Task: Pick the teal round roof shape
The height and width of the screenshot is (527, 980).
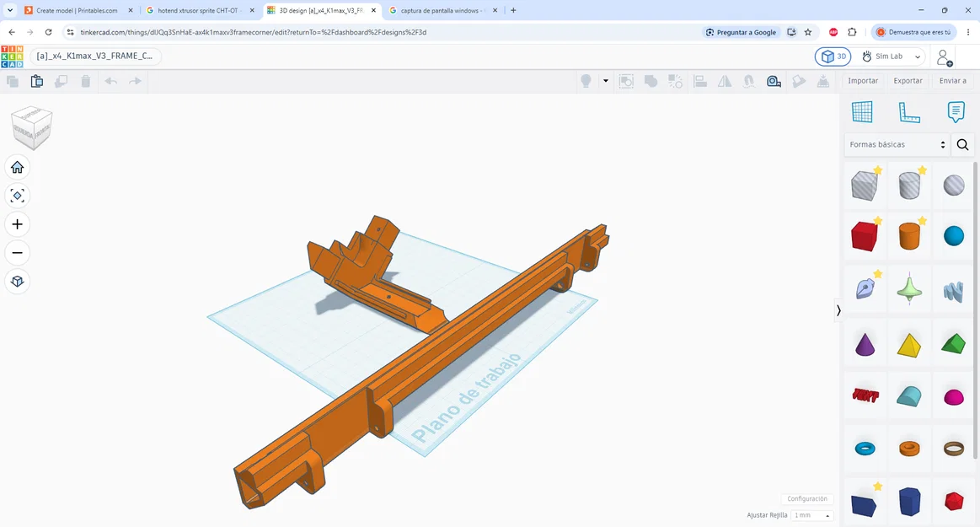Action: tap(909, 396)
